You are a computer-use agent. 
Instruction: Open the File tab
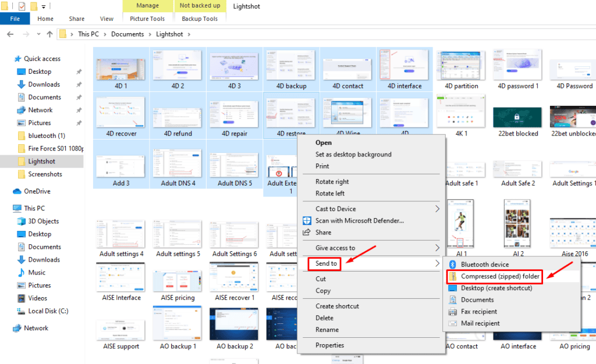15,19
